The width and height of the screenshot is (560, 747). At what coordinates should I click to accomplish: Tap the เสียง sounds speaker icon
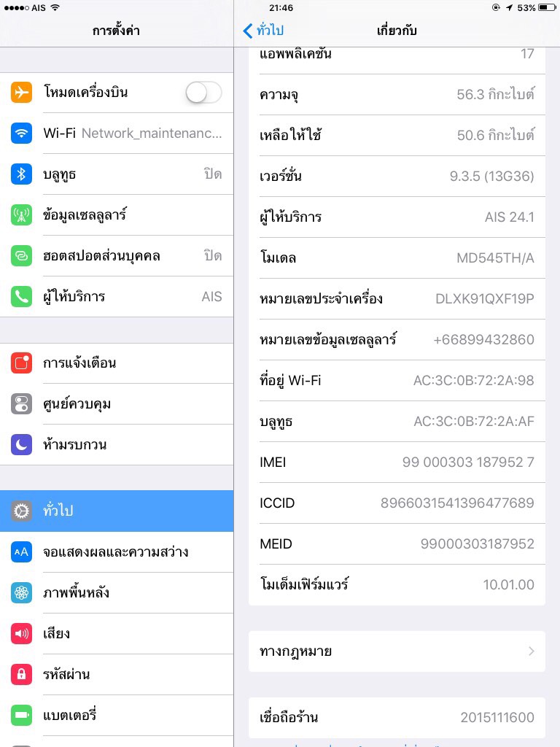[21, 634]
